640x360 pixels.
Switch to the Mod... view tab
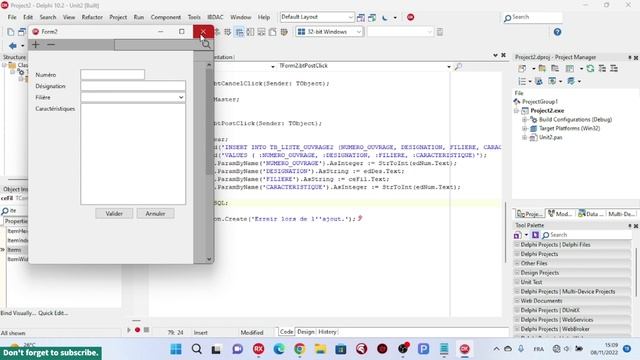[x=560, y=214]
